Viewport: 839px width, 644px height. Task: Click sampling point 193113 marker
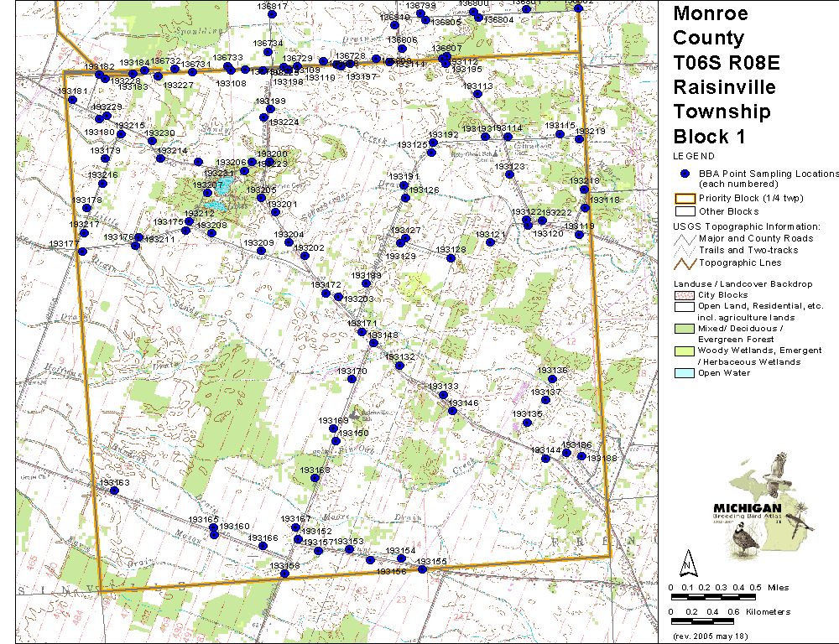coord(477,94)
